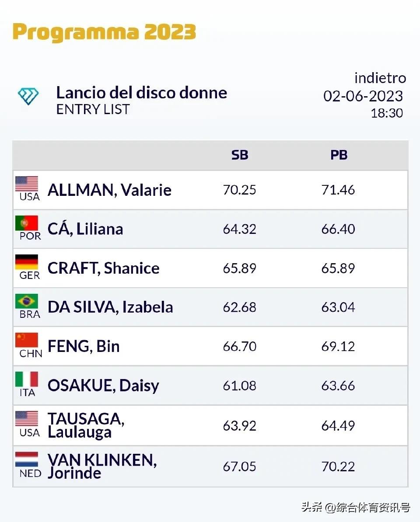Click the 02-06-2023 event date
The width and height of the screenshot is (420, 522).
click(x=363, y=96)
